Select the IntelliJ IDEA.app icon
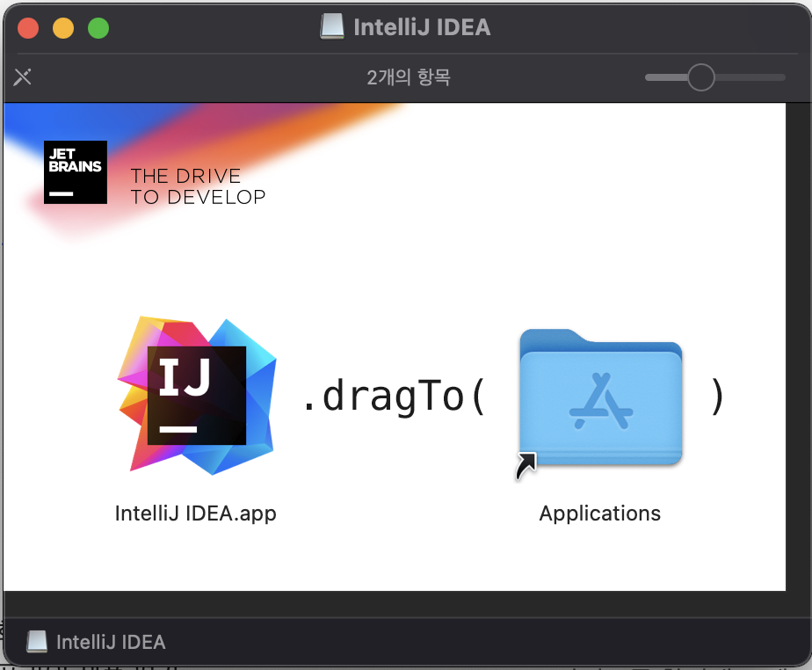 (x=197, y=395)
